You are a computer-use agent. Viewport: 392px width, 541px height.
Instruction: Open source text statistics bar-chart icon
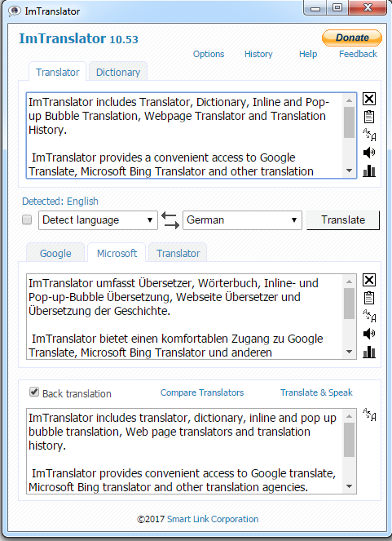(x=369, y=171)
